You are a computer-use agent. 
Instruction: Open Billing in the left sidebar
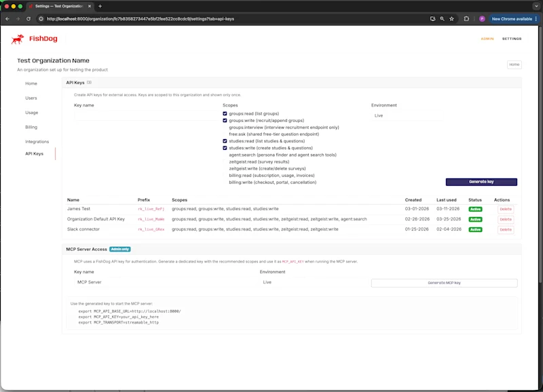click(31, 127)
